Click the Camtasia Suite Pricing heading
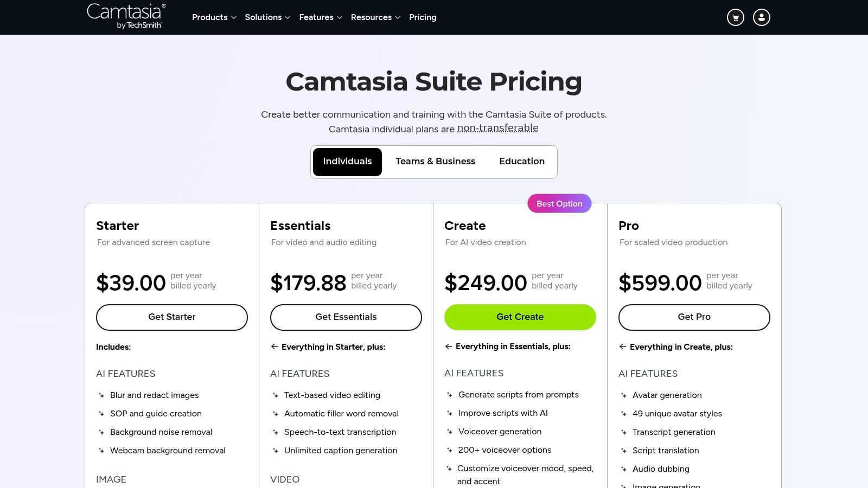The width and height of the screenshot is (868, 488). 434,82
